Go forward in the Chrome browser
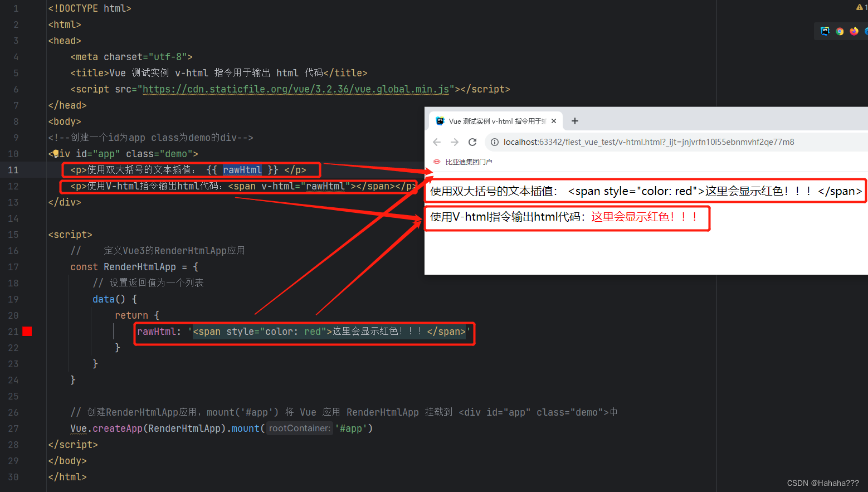 [455, 142]
